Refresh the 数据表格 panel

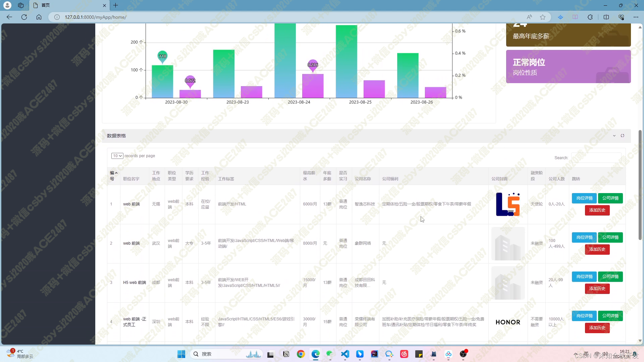point(623,136)
